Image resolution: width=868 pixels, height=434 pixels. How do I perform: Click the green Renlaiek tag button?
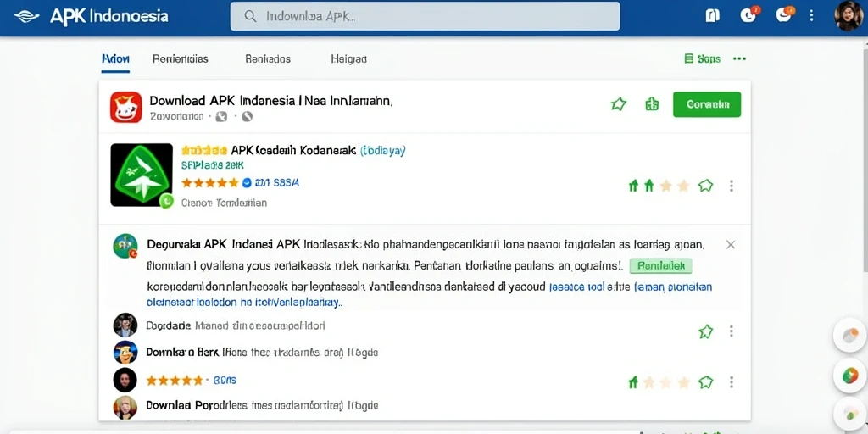(661, 265)
